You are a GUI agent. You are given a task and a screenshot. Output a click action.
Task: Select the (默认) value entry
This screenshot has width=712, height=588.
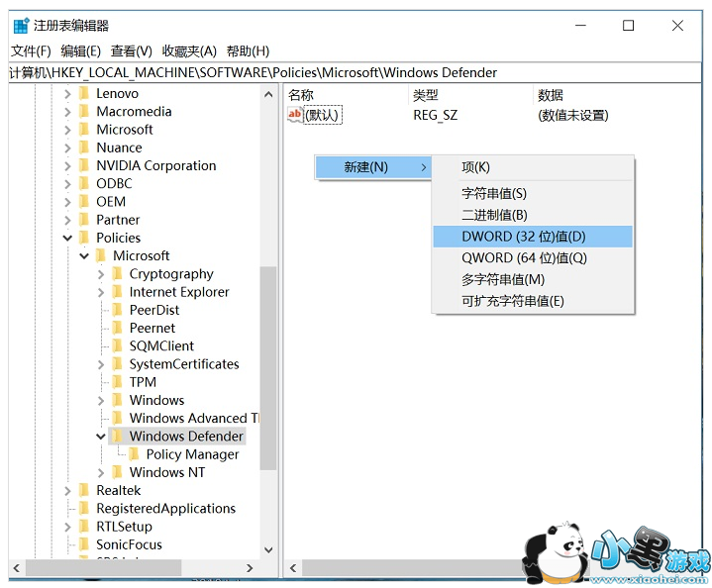[x=322, y=115]
